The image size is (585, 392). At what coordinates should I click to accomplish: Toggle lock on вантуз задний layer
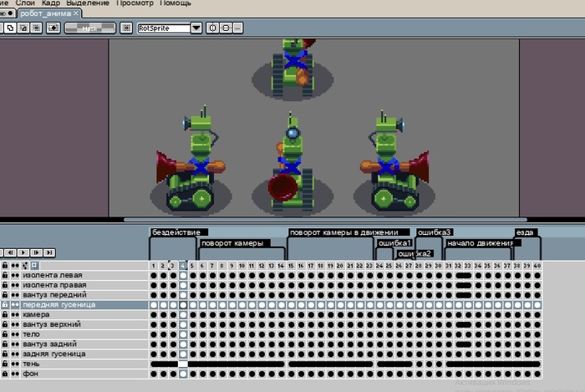pyautogui.click(x=5, y=344)
